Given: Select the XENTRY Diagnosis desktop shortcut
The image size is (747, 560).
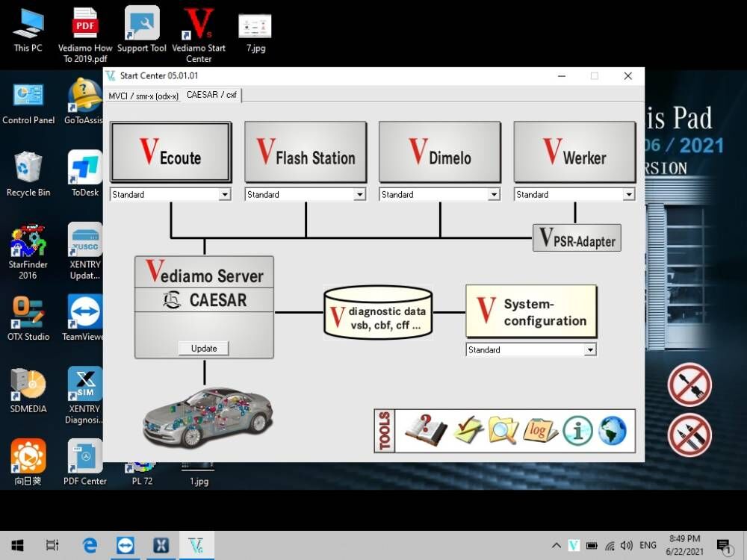Looking at the screenshot, I should [84, 396].
